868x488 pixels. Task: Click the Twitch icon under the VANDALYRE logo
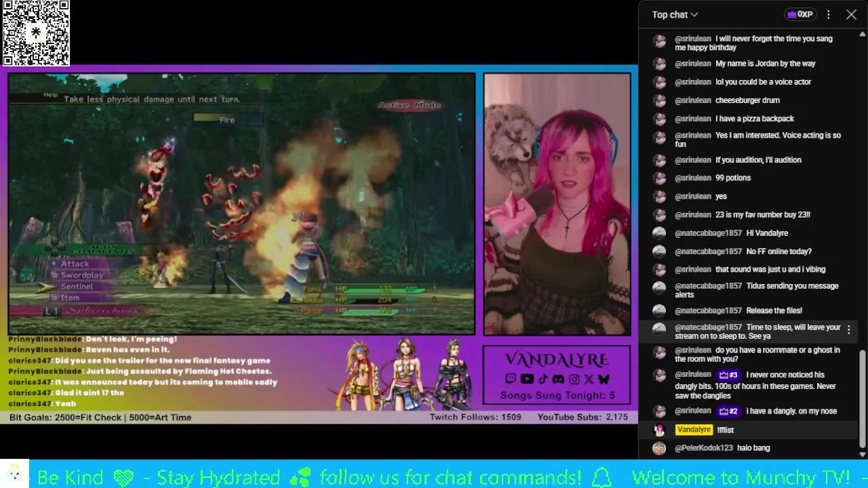(510, 379)
